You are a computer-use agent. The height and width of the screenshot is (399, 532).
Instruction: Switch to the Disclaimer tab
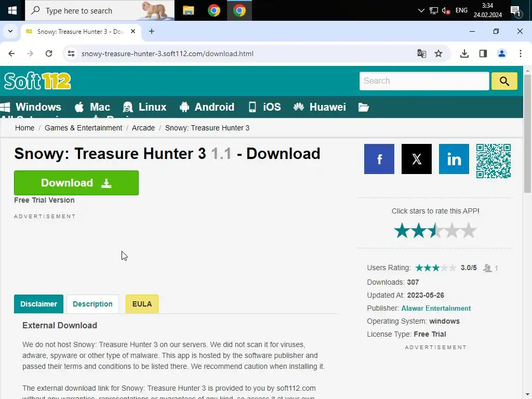[38, 304]
